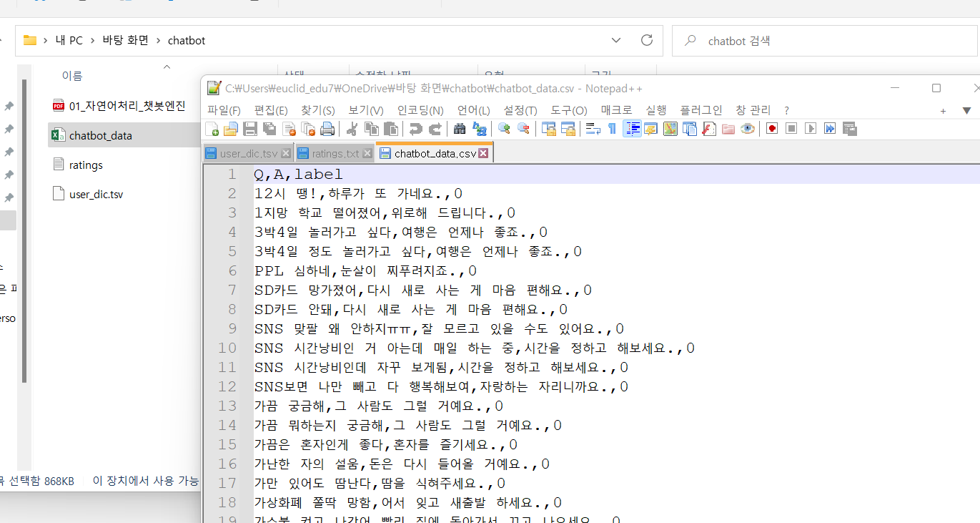Image resolution: width=980 pixels, height=523 pixels.
Task: Toggle show all characters pilcrow icon
Action: click(x=613, y=129)
